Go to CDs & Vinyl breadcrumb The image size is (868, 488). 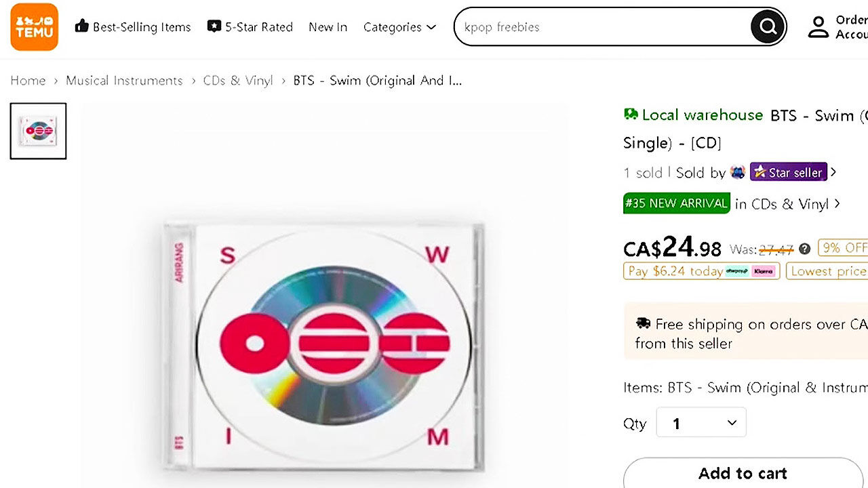(x=238, y=81)
